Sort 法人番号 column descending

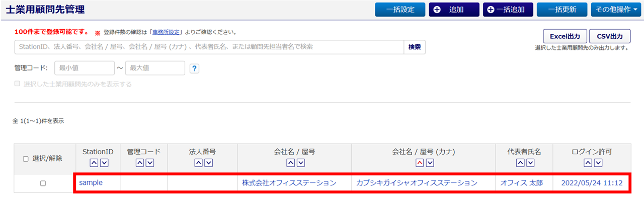click(x=209, y=163)
